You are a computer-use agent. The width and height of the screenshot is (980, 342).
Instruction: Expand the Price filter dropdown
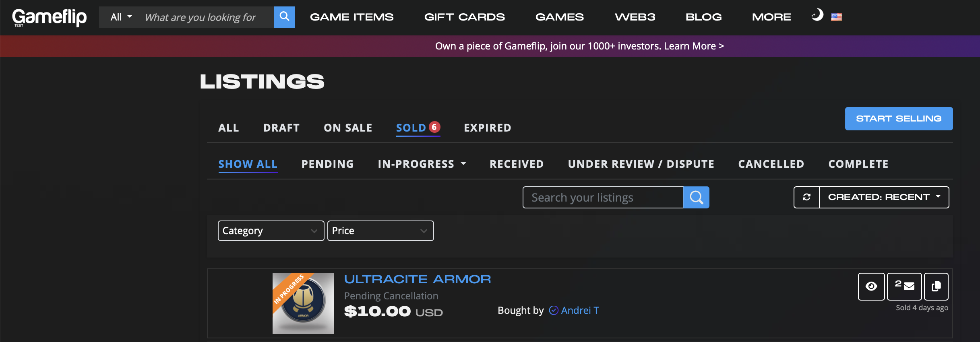point(380,231)
